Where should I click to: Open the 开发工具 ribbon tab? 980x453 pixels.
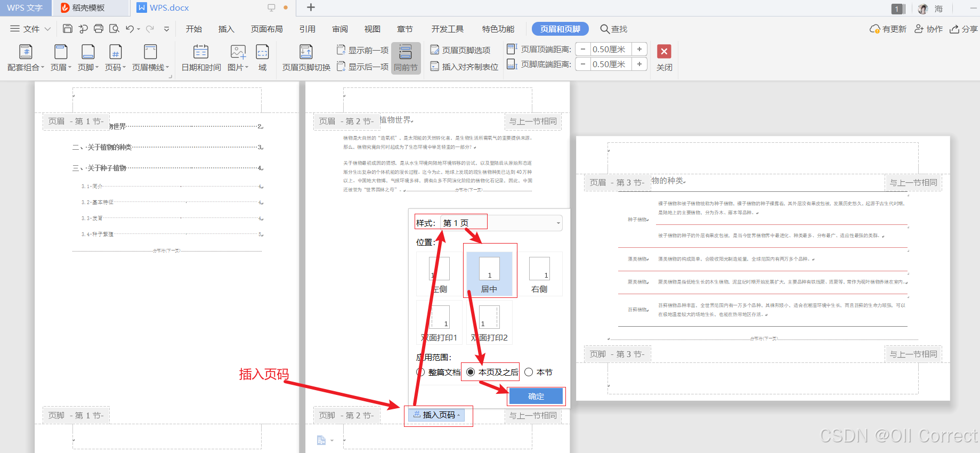pyautogui.click(x=447, y=29)
